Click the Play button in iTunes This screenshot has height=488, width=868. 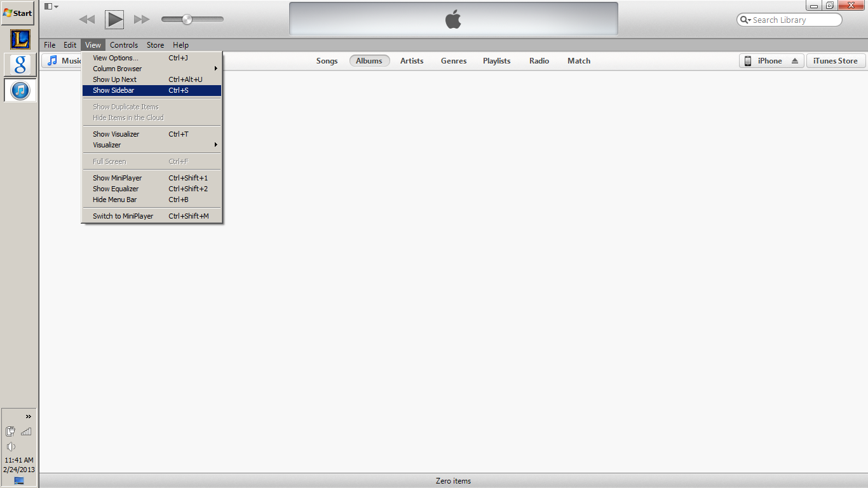tap(114, 20)
